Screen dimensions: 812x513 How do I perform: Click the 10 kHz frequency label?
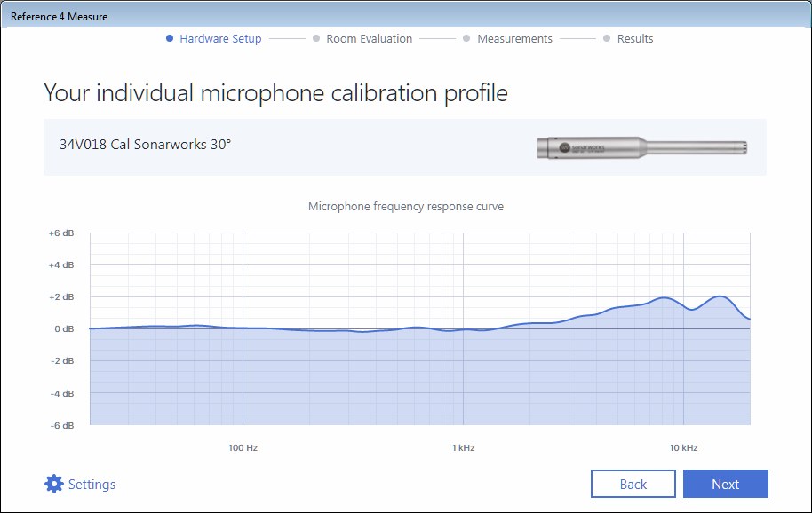683,448
